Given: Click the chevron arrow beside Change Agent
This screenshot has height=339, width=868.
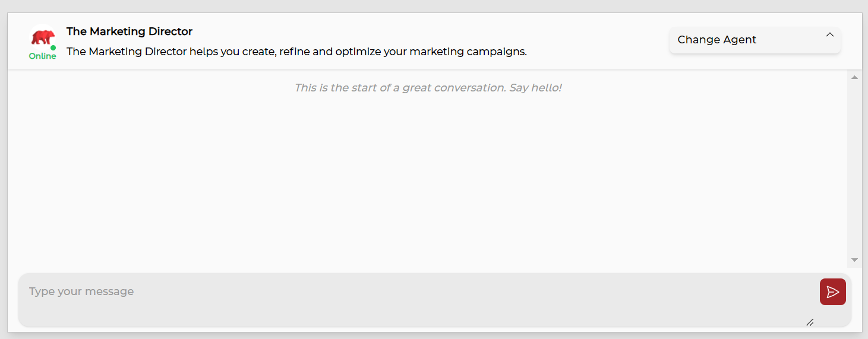Looking at the screenshot, I should (830, 35).
